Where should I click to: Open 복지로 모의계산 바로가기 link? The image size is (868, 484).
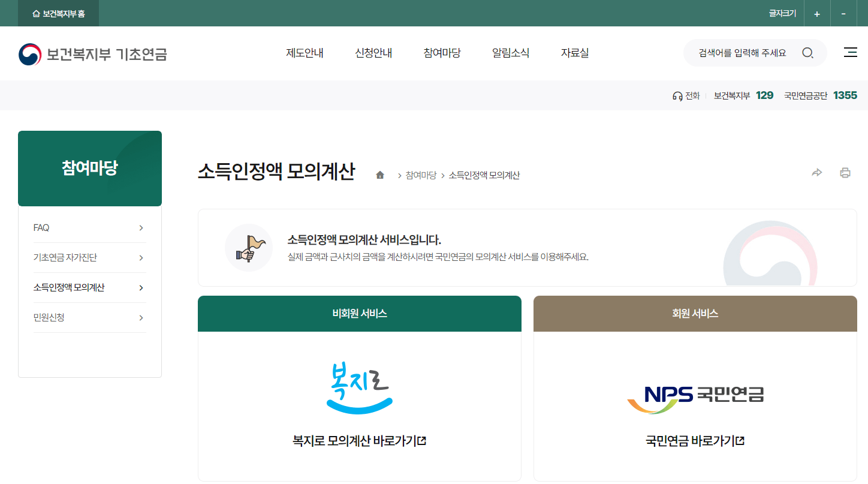pyautogui.click(x=359, y=440)
